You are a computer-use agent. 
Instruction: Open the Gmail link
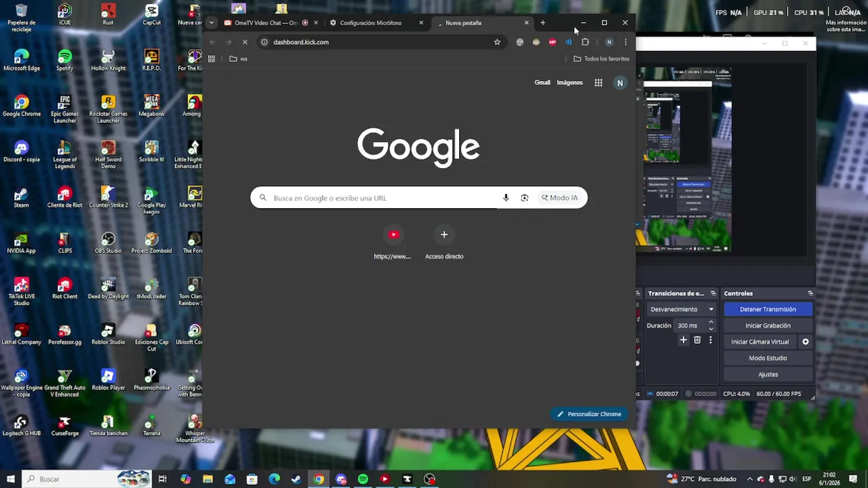[x=542, y=83]
